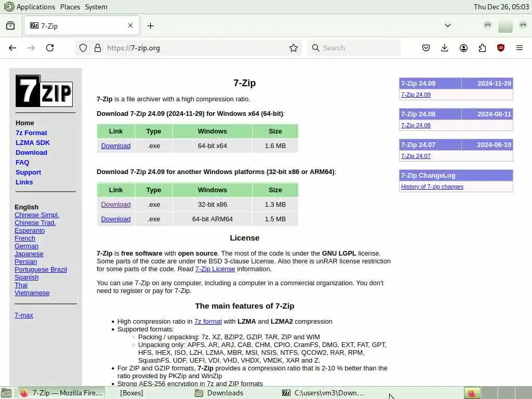The height and width of the screenshot is (399, 532).
Task: Click the desktop menu logo icon
Action: point(9,6)
